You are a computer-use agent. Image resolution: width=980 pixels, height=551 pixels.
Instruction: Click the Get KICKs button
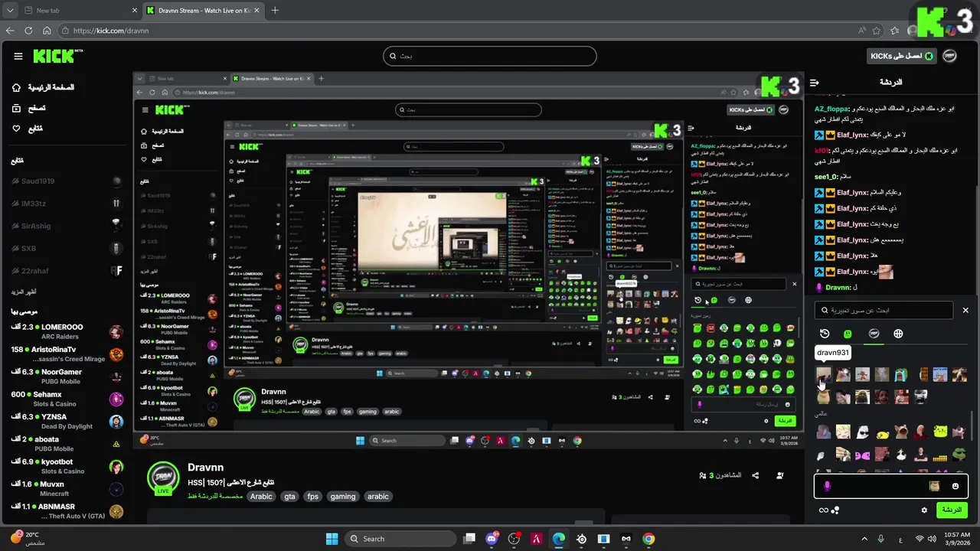pyautogui.click(x=901, y=56)
